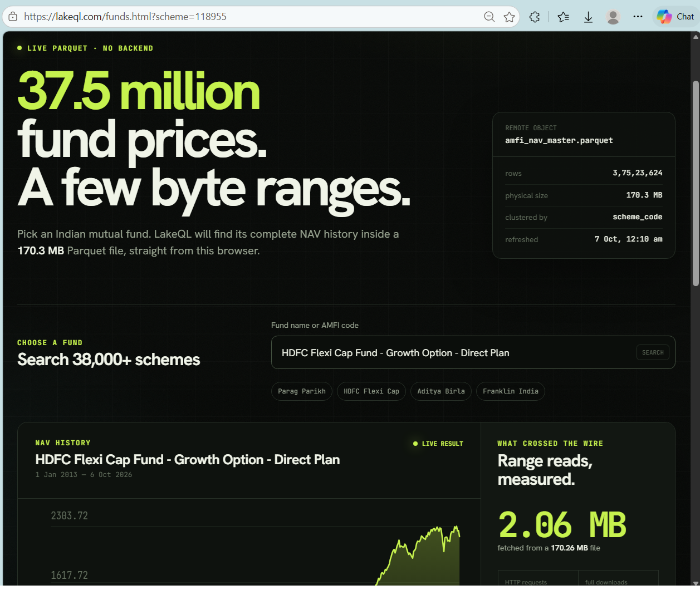
Task: Click the zoom magnifier icon in address bar
Action: click(x=489, y=17)
